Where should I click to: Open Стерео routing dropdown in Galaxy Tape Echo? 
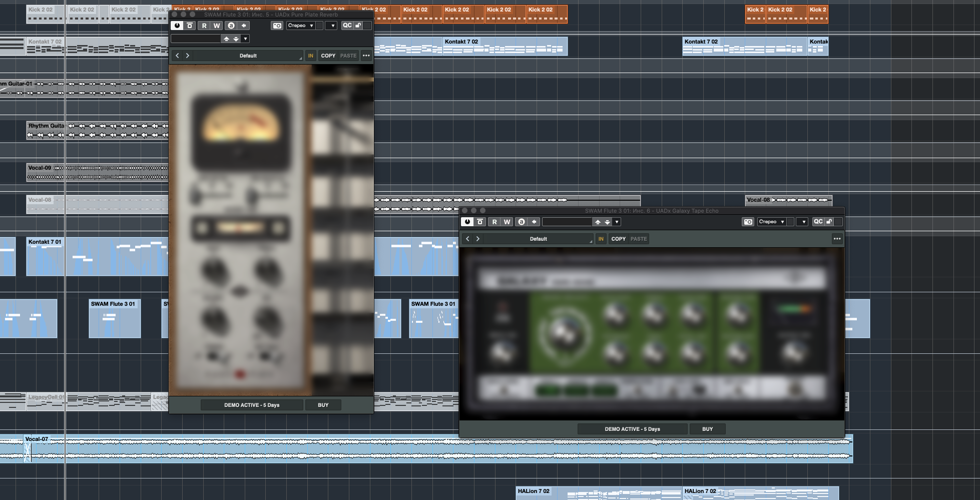(772, 222)
